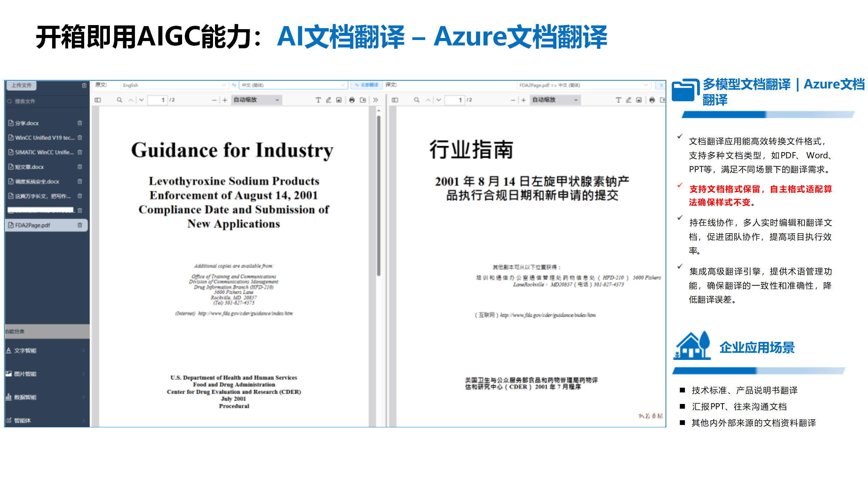The image size is (868, 488).
Task: Click the 上传文件 upload button
Action: 21,85
